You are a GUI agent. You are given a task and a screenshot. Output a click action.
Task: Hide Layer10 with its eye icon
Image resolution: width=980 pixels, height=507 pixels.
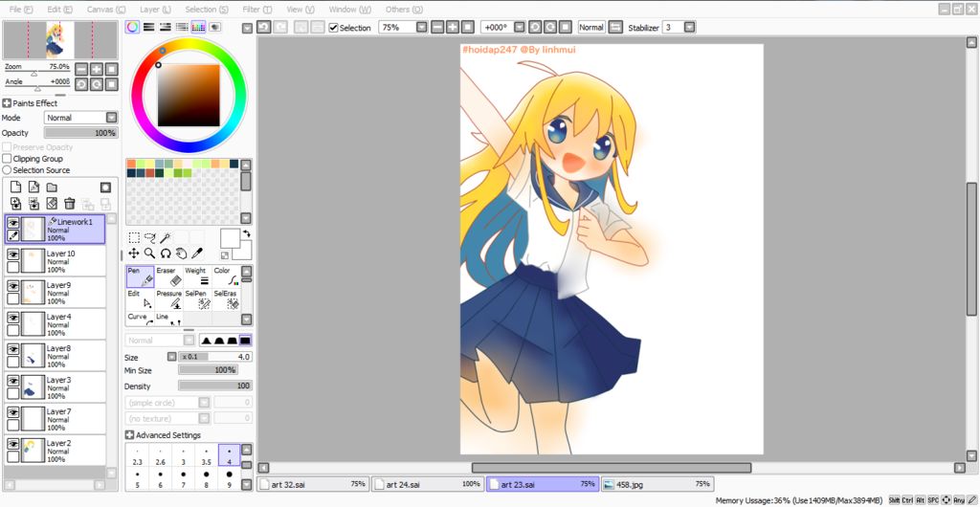click(x=12, y=254)
